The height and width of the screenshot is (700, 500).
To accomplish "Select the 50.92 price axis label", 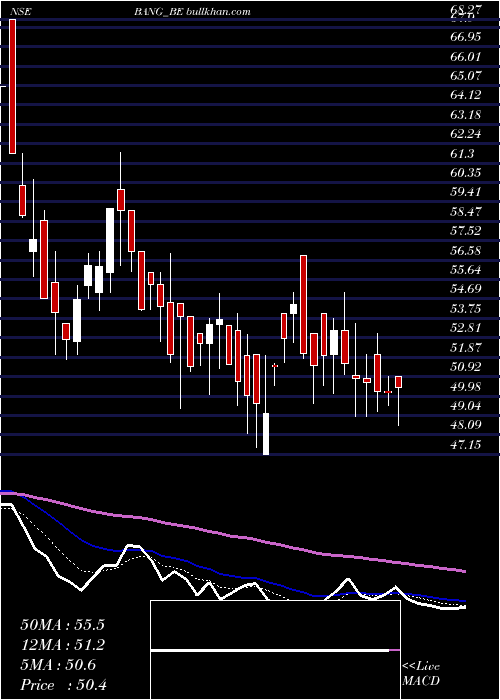I will [x=466, y=367].
